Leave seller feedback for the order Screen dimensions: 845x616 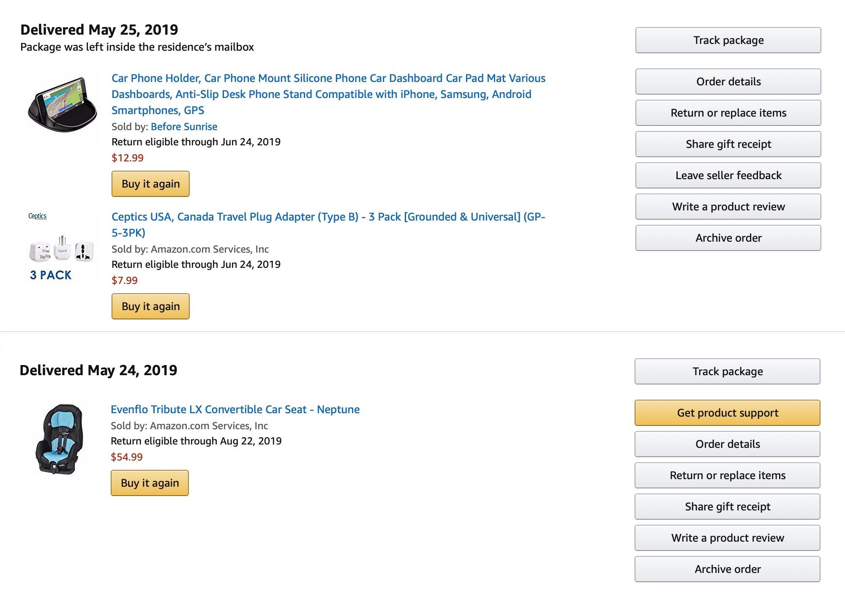tap(728, 175)
